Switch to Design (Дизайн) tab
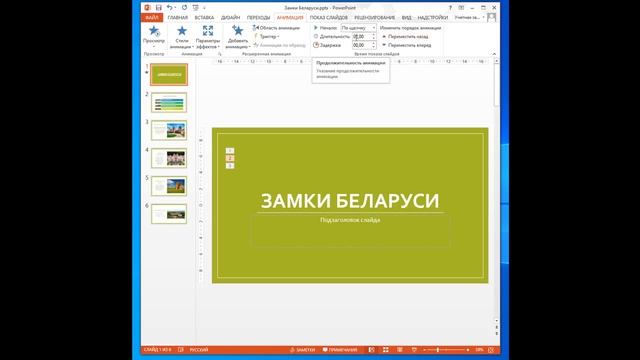This screenshot has height=360, width=640. 231,18
